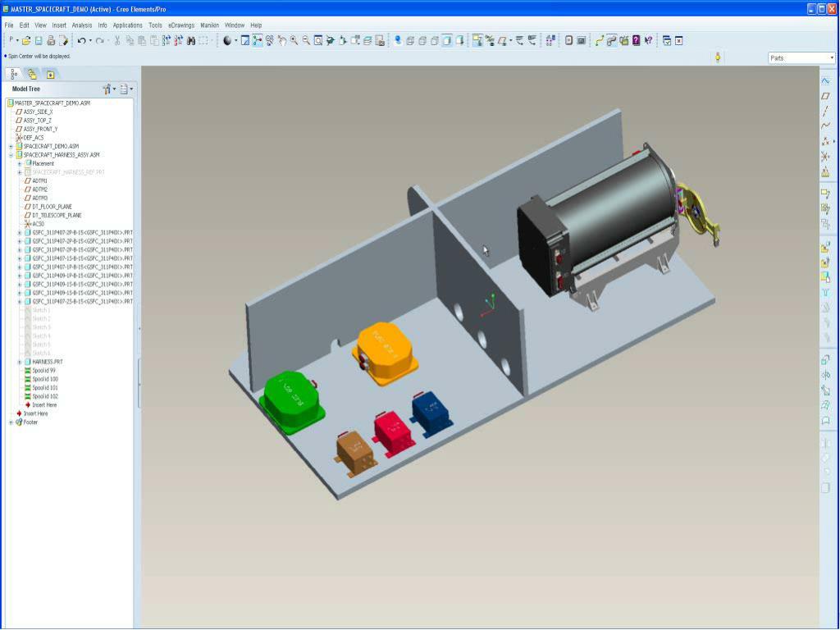The width and height of the screenshot is (840, 630).
Task: Click the Context Help question-arrow icon
Action: (648, 40)
